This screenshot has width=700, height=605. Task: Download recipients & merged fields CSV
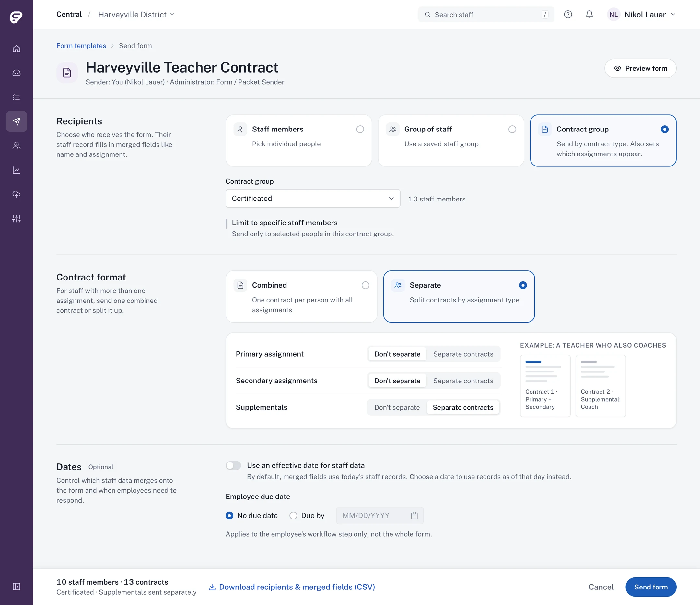pyautogui.click(x=292, y=587)
